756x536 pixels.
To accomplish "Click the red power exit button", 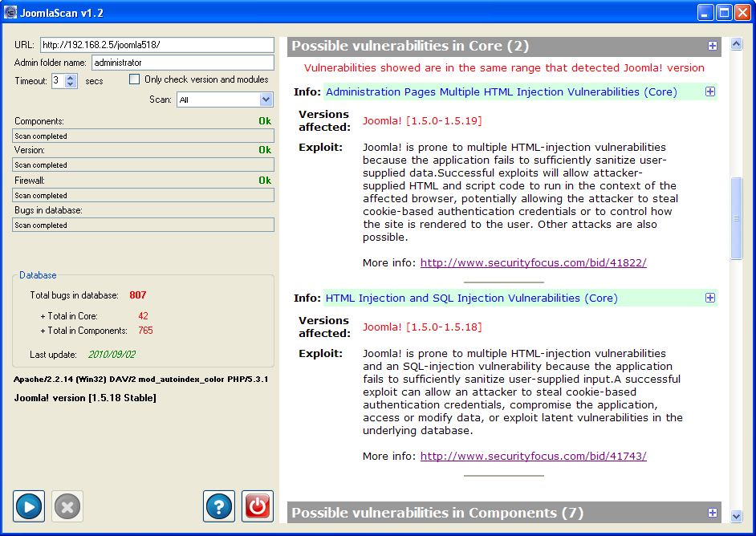I will 258,506.
